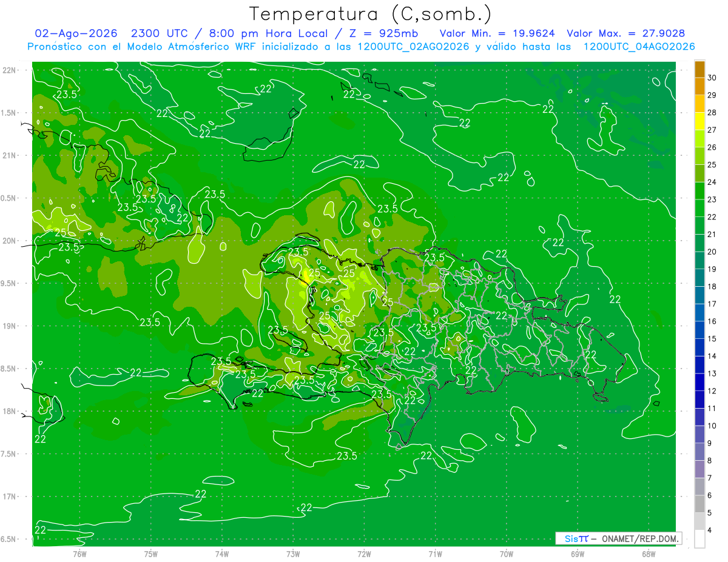This screenshot has height=562, width=728.
Task: Select valid-until time "1200UTC_04AGO2026"
Action: pyautogui.click(x=639, y=47)
